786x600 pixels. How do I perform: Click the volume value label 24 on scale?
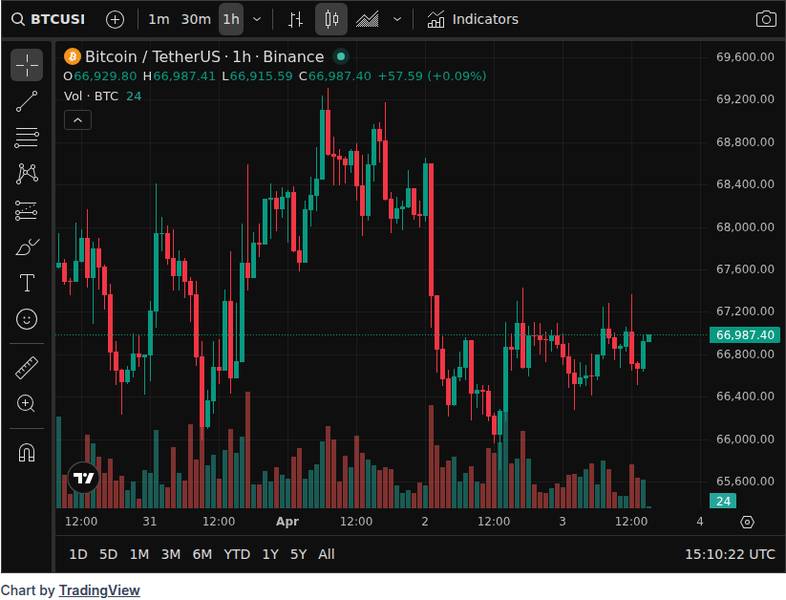tap(723, 501)
